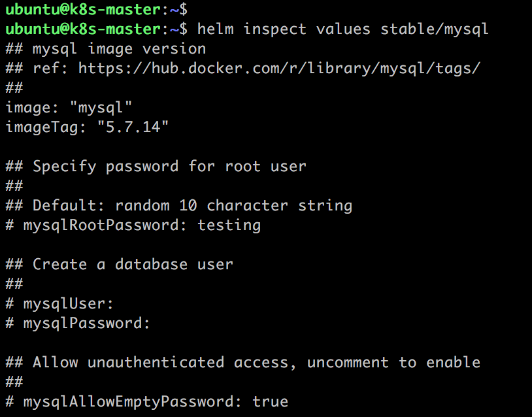
Task: Click the word 'testing' in root password
Action: tap(229, 225)
